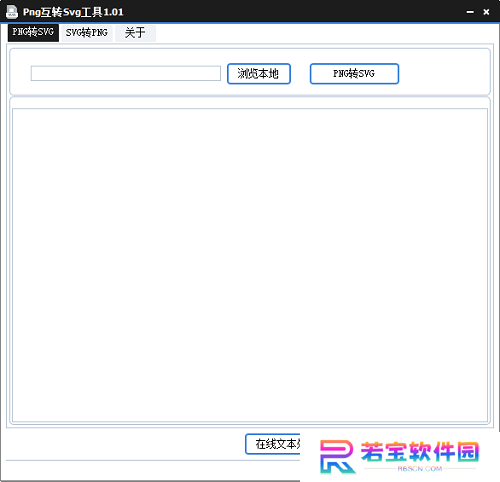Switch to the PNG转SVG tab
This screenshot has height=482, width=500.
33,32
